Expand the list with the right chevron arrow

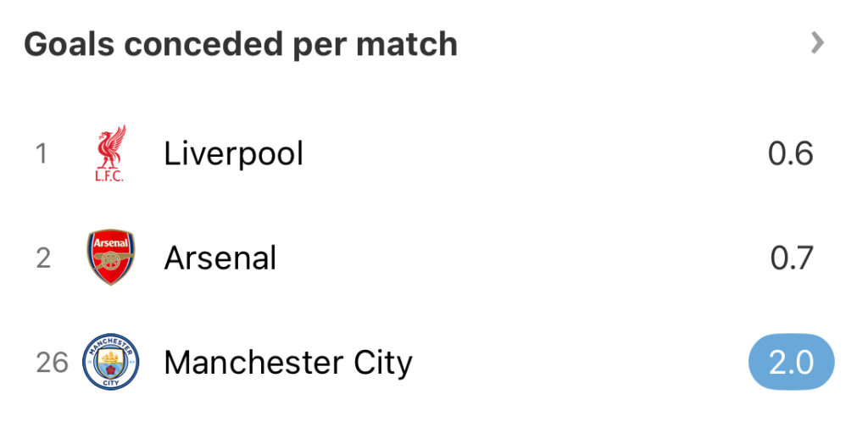pos(818,42)
